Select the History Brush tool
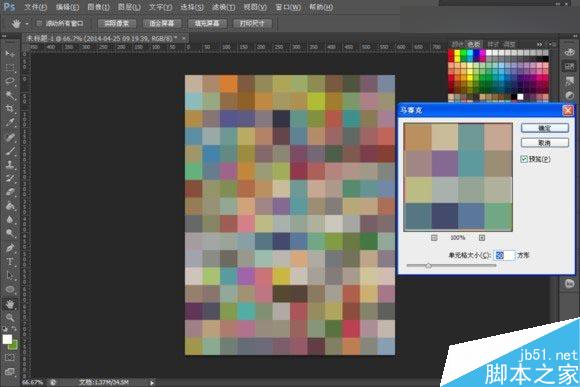This screenshot has height=387, width=580. click(10, 178)
